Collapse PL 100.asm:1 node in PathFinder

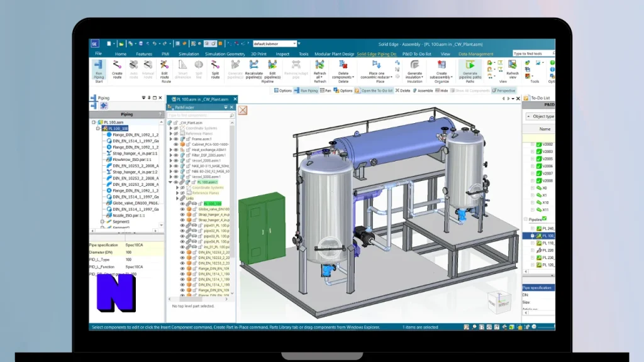[170, 182]
